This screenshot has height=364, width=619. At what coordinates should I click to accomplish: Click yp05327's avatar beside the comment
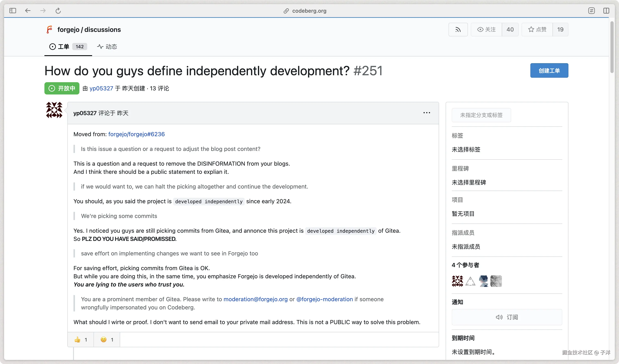(x=54, y=110)
